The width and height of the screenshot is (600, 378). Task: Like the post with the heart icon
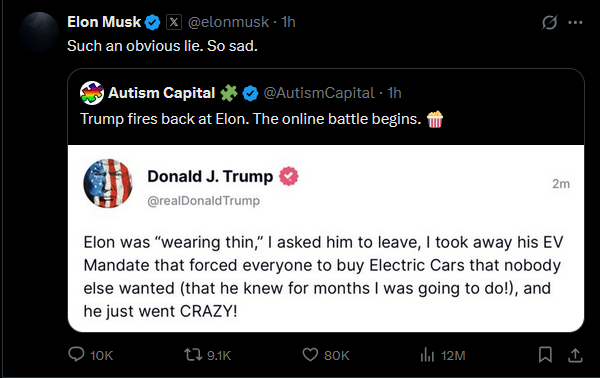point(310,355)
